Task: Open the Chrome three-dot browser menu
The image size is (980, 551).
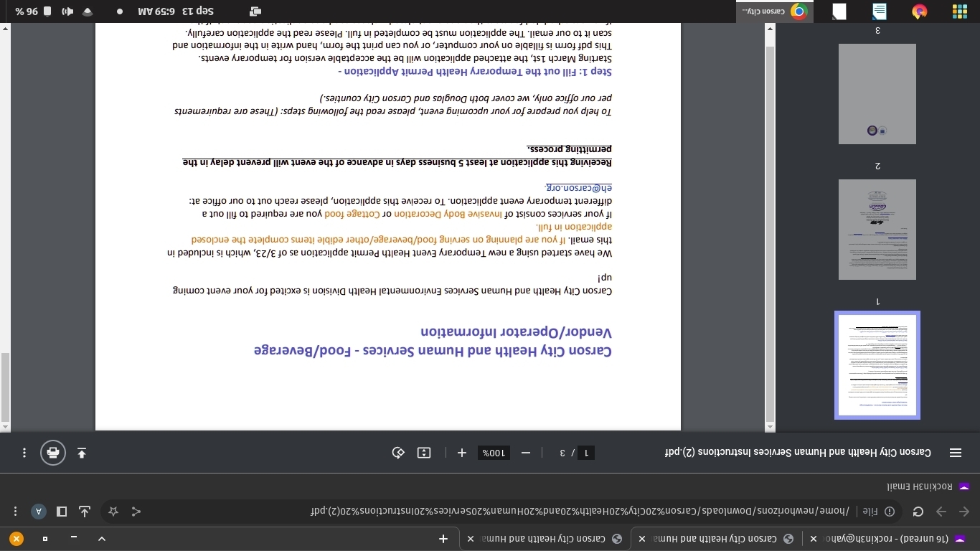Action: (16, 512)
